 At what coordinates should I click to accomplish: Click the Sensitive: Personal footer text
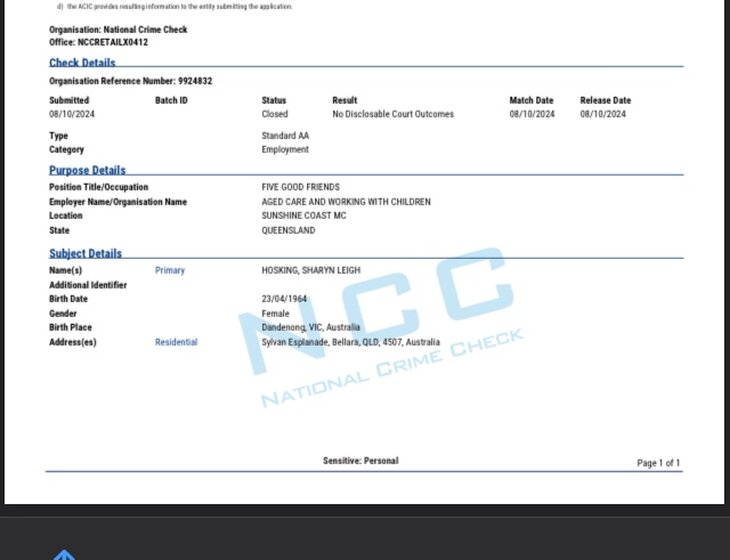click(360, 461)
